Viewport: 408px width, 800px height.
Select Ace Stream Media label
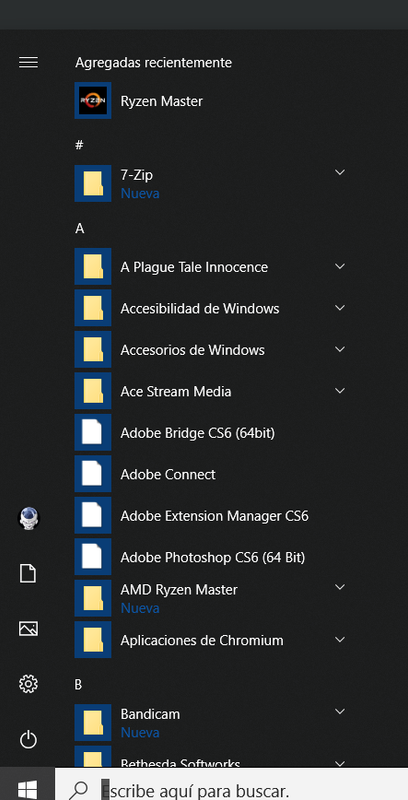click(175, 391)
